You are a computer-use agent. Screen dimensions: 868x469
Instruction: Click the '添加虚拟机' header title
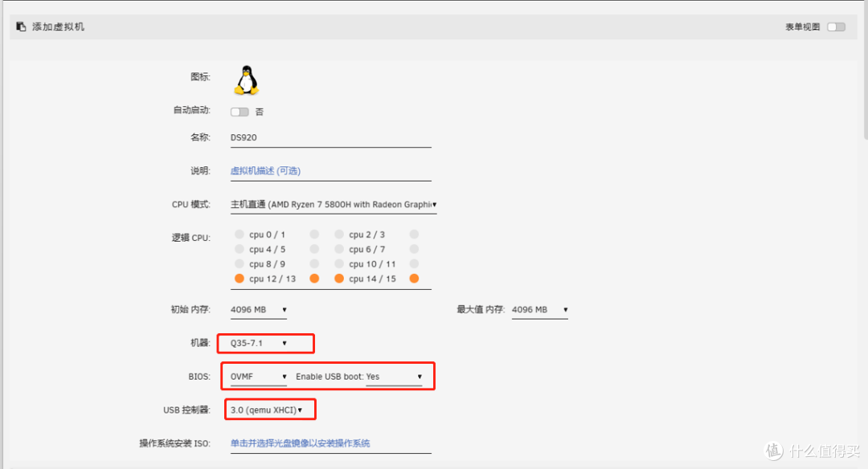(58, 27)
